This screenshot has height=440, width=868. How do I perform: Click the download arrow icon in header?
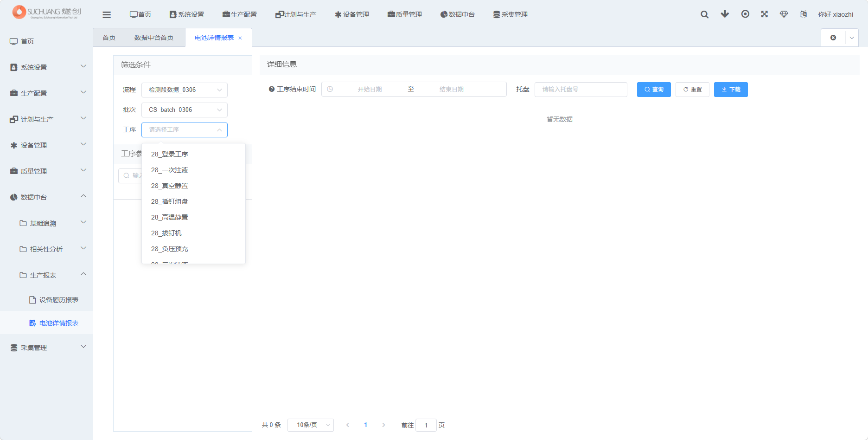[725, 14]
